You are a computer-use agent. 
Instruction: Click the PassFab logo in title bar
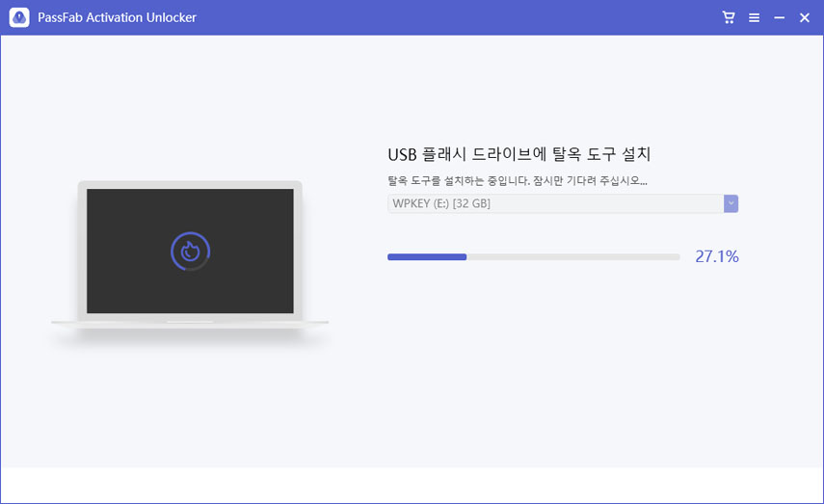[x=19, y=17]
